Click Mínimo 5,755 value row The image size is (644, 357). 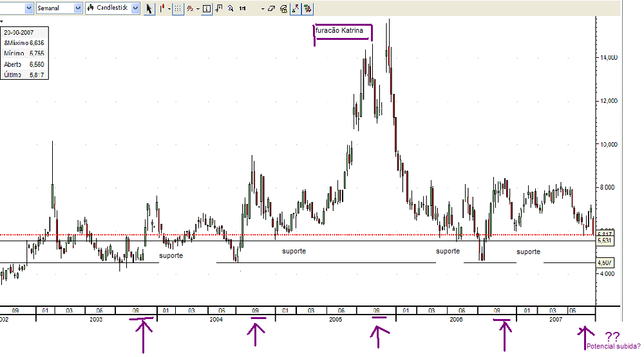click(x=24, y=53)
